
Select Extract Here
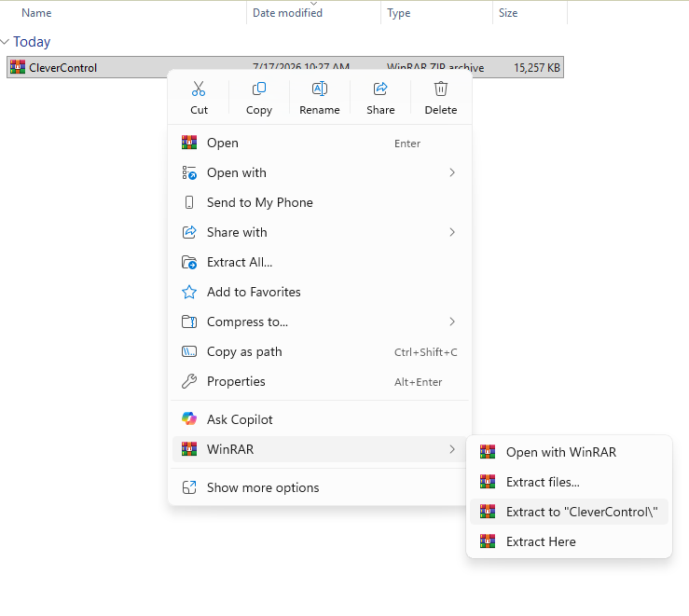[x=569, y=541]
